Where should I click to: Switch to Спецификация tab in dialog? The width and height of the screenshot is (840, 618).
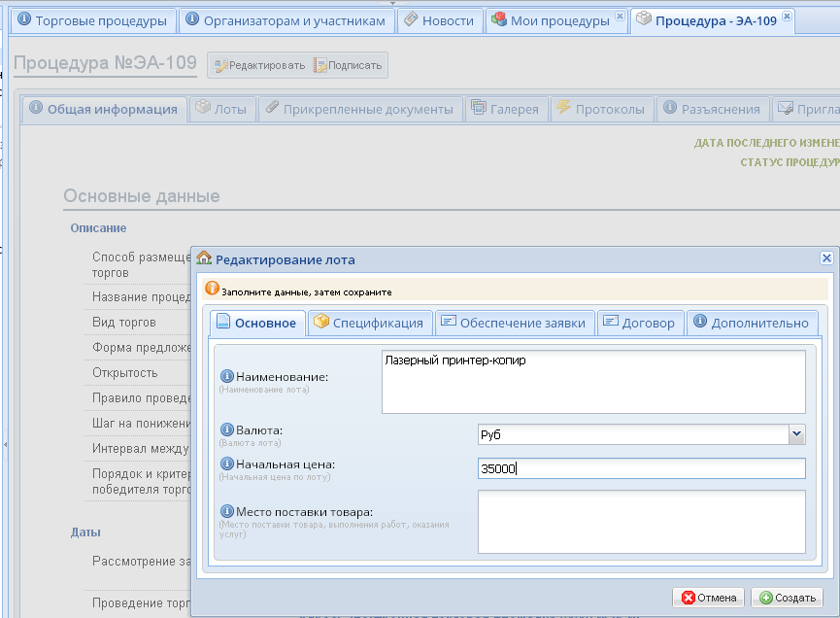pyautogui.click(x=368, y=324)
